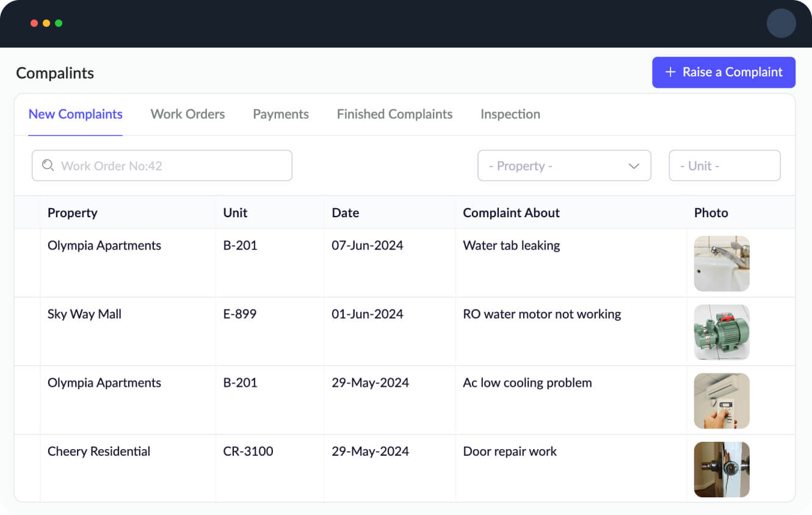812x515 pixels.
Task: Select the Cheery Residential complaint row
Action: [244, 469]
